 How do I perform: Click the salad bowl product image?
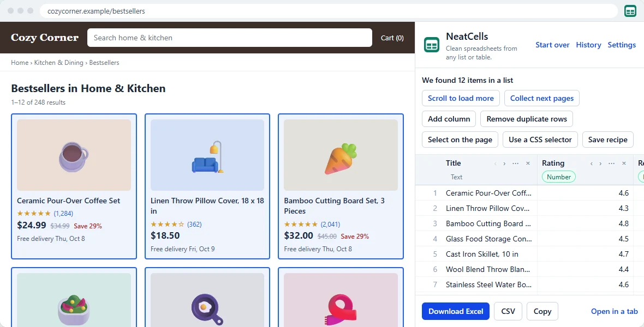(x=74, y=300)
